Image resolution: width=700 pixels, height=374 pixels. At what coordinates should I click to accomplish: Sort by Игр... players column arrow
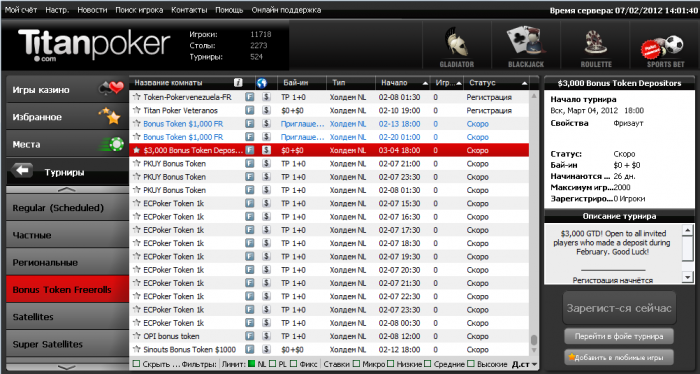[x=458, y=83]
